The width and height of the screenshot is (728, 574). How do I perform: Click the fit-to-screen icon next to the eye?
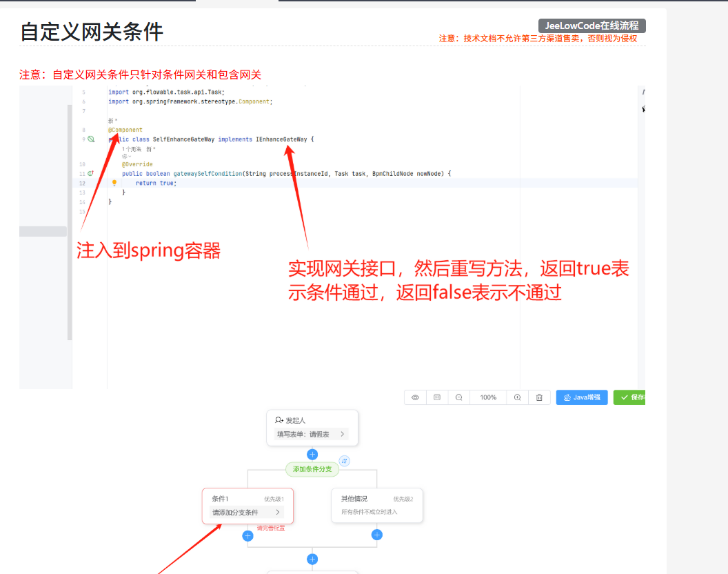[437, 397]
